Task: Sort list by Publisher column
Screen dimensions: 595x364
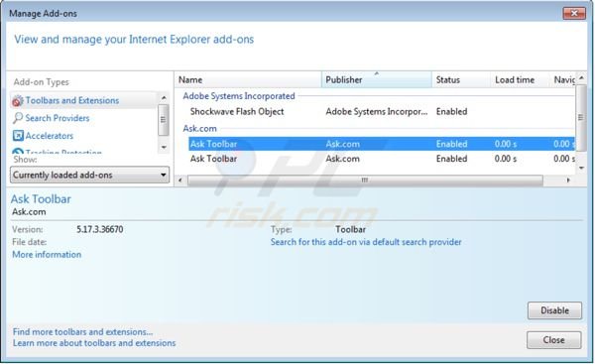Action: tap(377, 79)
